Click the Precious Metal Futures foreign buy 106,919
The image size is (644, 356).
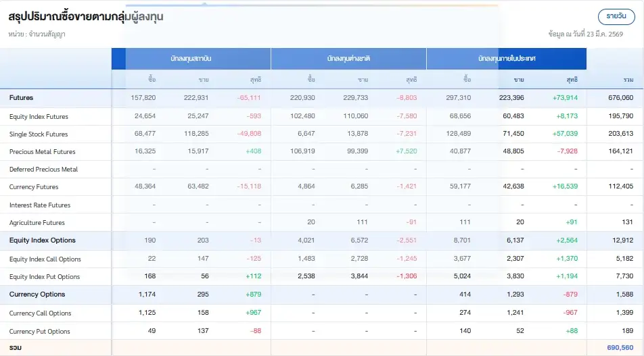point(302,151)
